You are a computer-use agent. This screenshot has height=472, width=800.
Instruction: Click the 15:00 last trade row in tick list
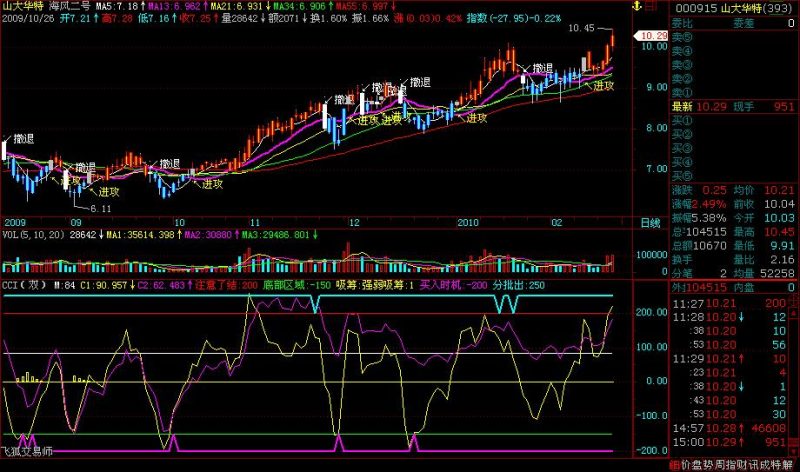click(731, 442)
